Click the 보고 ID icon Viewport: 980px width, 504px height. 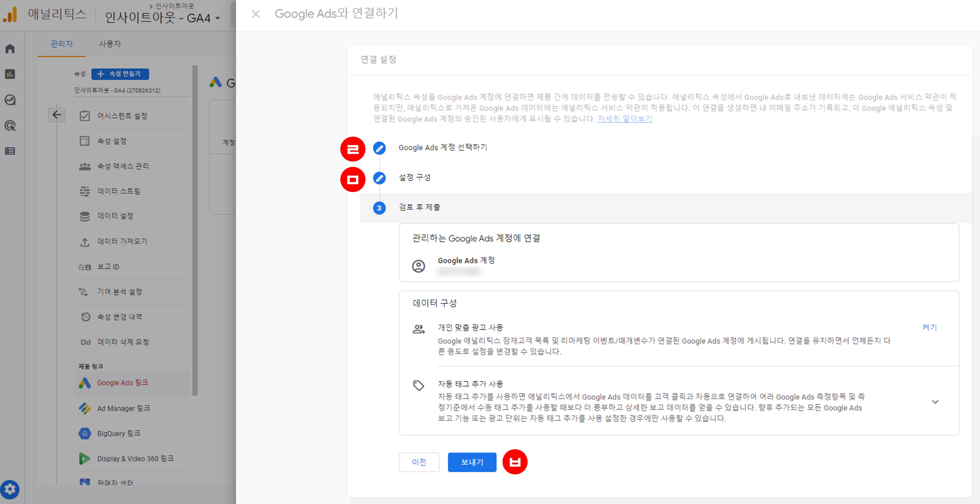pyautogui.click(x=84, y=267)
